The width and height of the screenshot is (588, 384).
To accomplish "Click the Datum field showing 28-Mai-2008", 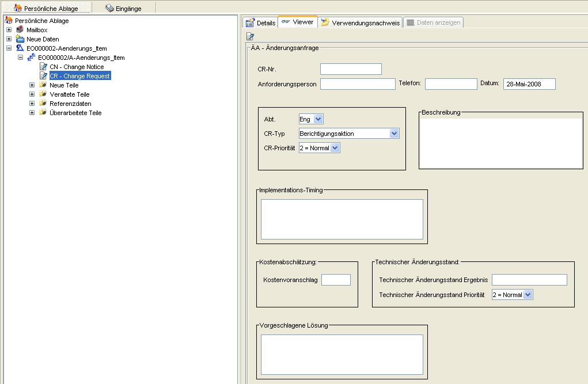I will 529,84.
